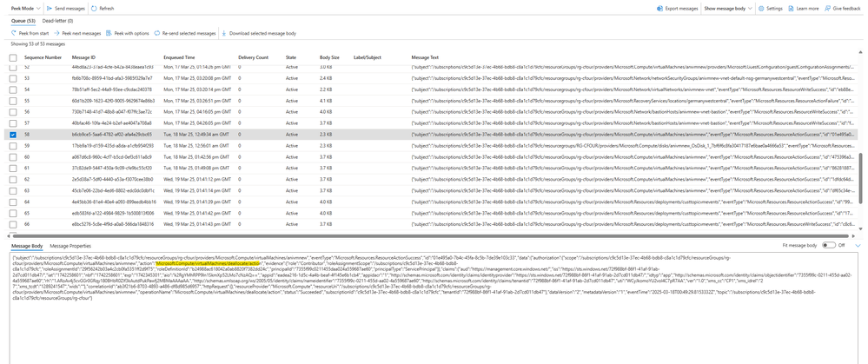Click the scroll down arrow of message list
The image size is (868, 364).
click(859, 228)
